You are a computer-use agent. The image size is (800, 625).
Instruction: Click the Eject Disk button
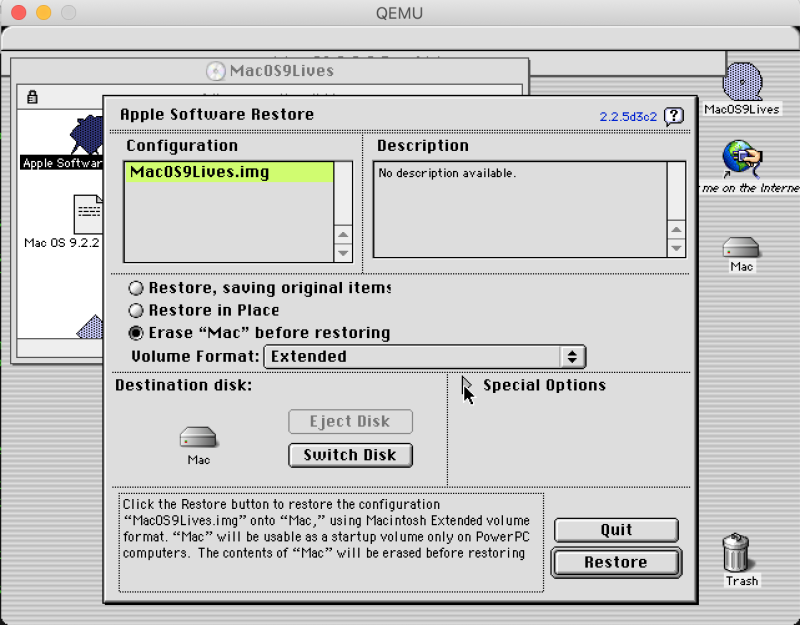point(350,421)
